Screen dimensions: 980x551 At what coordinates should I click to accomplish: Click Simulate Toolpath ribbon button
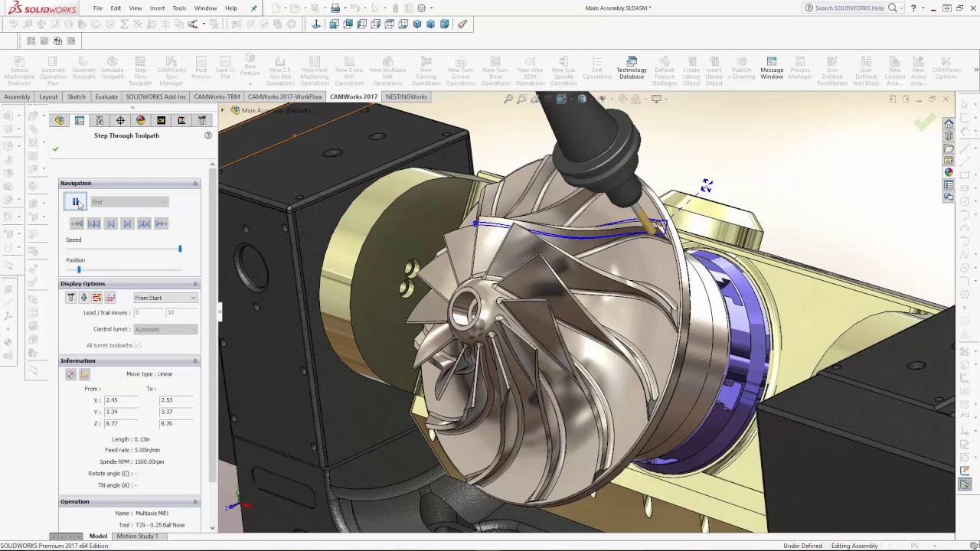(x=112, y=68)
